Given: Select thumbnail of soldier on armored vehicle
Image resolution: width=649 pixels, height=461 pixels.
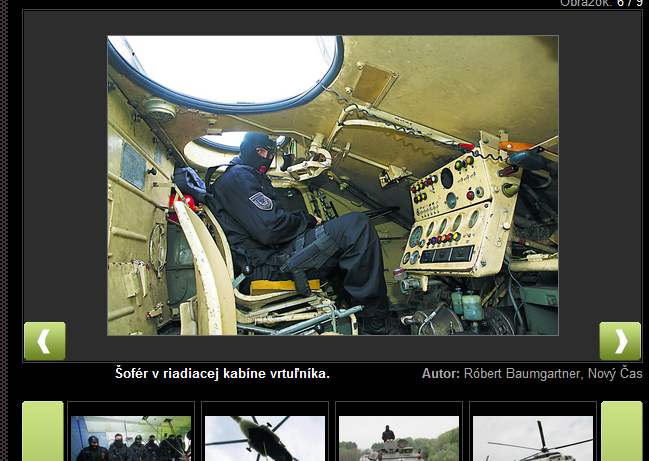Looking at the screenshot, I should (x=398, y=438).
